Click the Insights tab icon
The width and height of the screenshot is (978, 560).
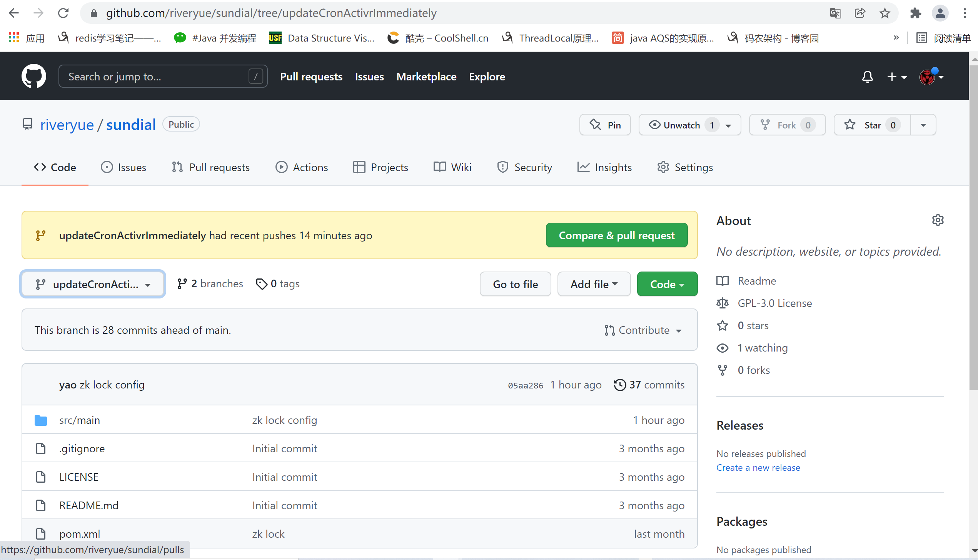(x=582, y=168)
